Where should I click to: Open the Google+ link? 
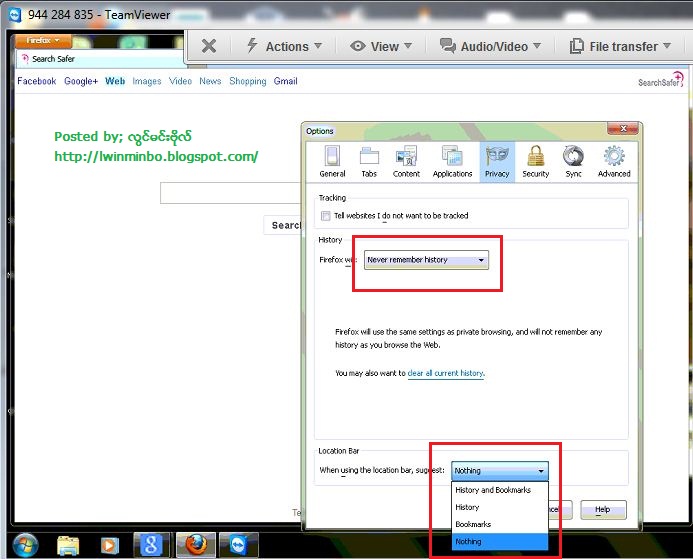tap(81, 81)
